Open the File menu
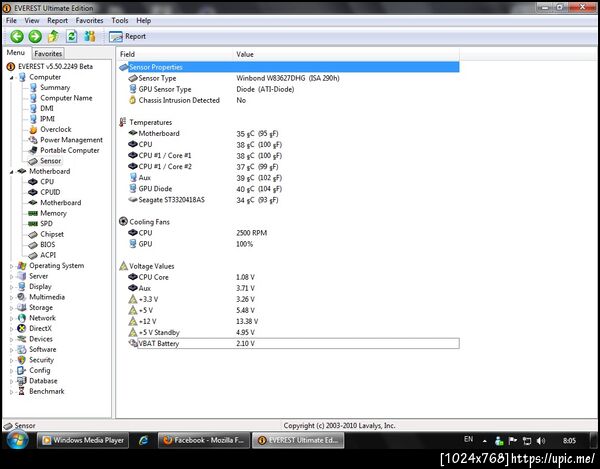 (x=11, y=21)
